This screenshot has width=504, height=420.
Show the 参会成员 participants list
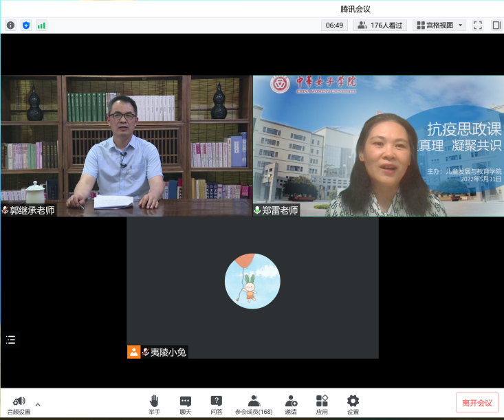[254, 404]
